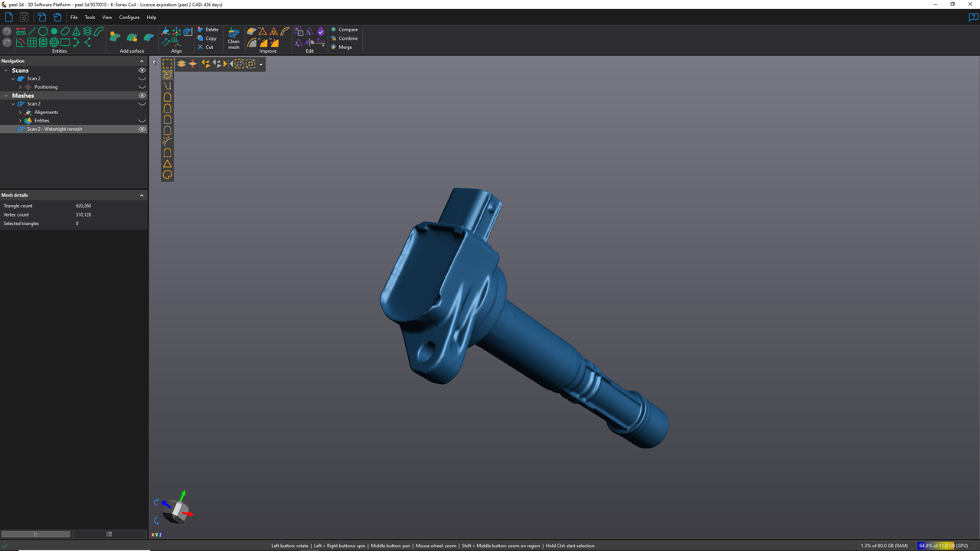Expand the Alignments tree node
The height and width of the screenshot is (551, 980).
coord(21,112)
